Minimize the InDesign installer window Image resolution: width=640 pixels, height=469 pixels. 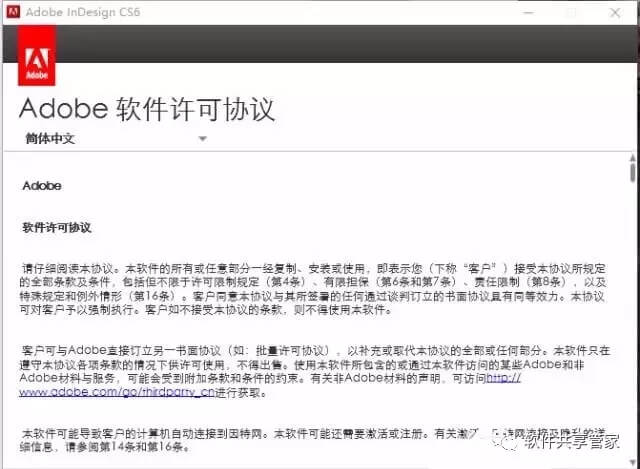click(x=529, y=13)
